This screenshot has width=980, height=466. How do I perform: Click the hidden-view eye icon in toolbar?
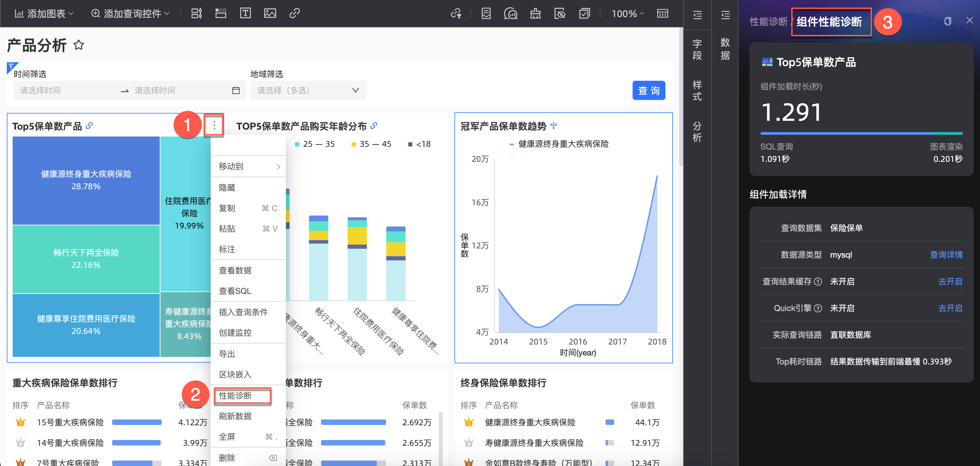pyautogui.click(x=560, y=14)
